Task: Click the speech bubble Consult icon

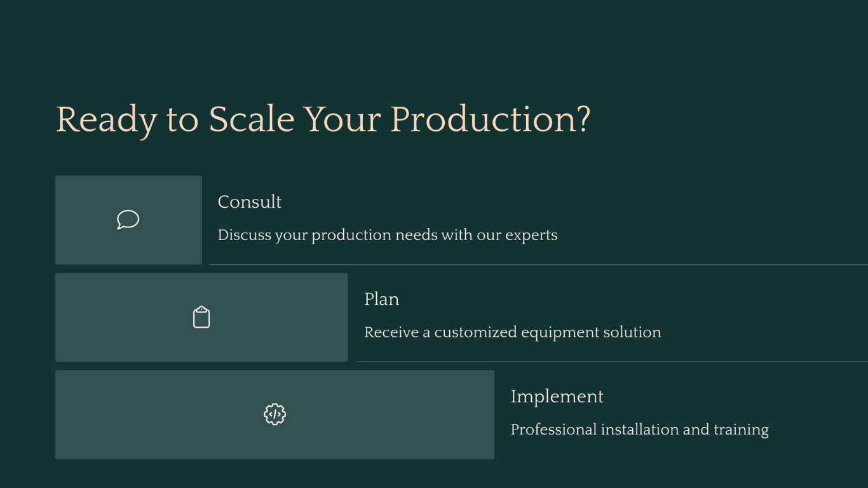Action: (128, 219)
